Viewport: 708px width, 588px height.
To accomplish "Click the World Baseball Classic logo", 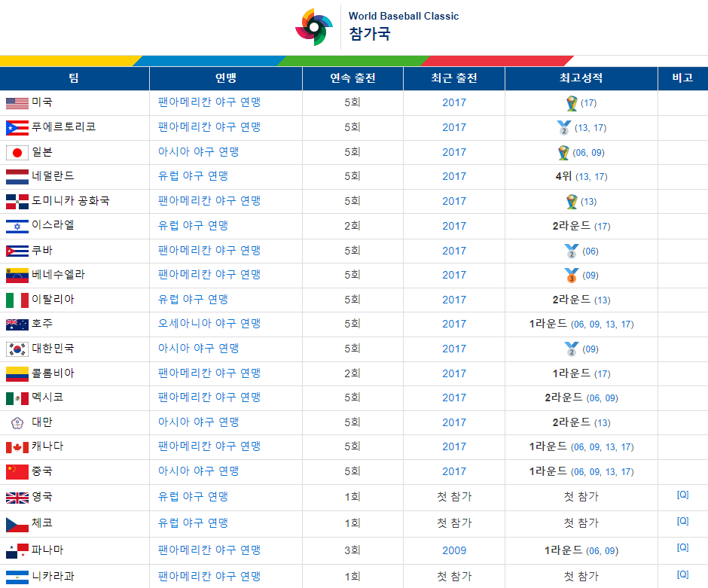I will (x=314, y=27).
